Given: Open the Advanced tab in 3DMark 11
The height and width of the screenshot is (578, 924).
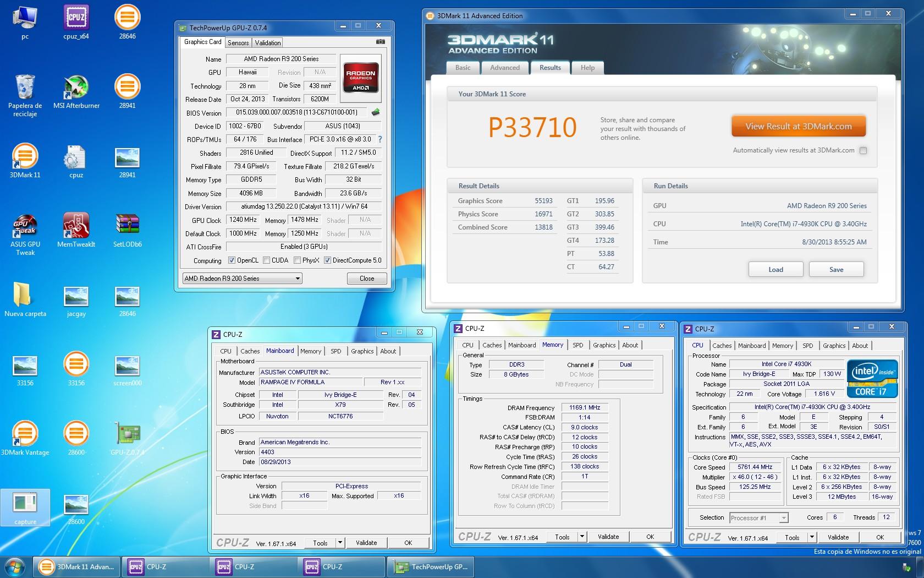Looking at the screenshot, I should click(505, 68).
